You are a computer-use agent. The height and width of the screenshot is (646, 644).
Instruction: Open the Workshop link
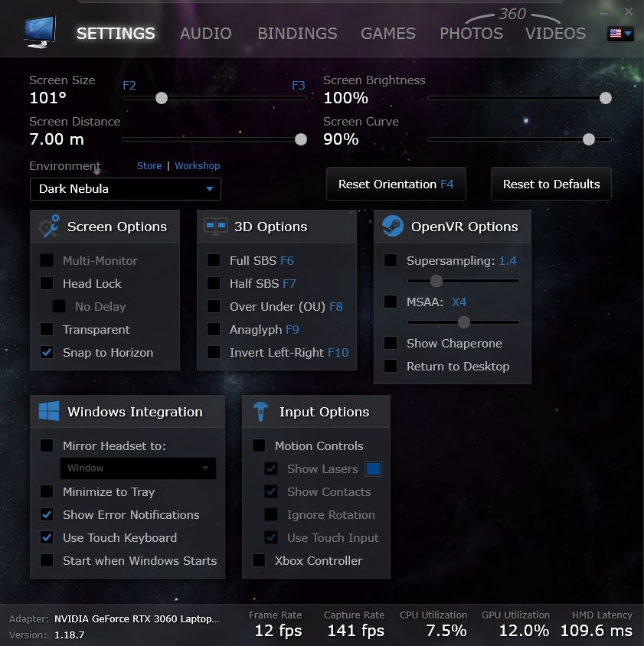(x=198, y=165)
